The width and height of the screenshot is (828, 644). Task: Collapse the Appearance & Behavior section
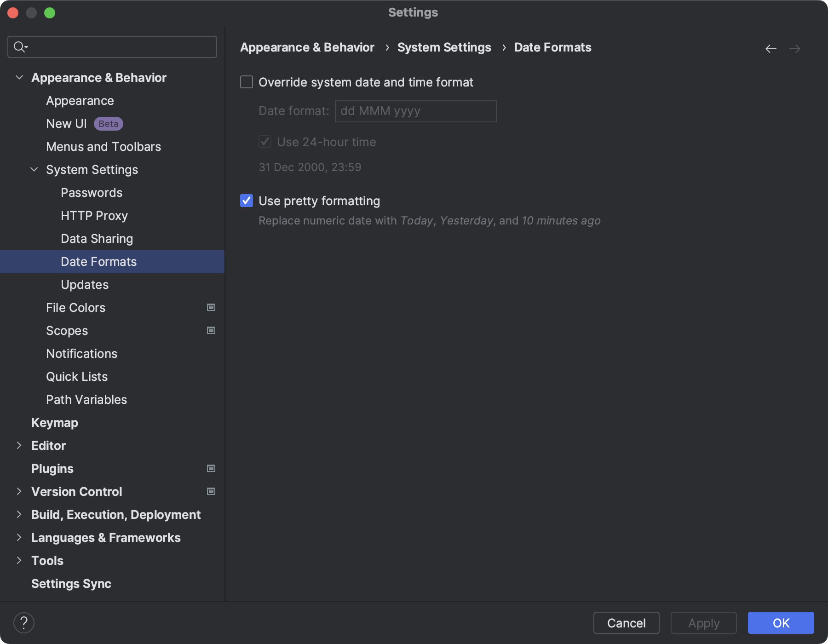point(19,77)
